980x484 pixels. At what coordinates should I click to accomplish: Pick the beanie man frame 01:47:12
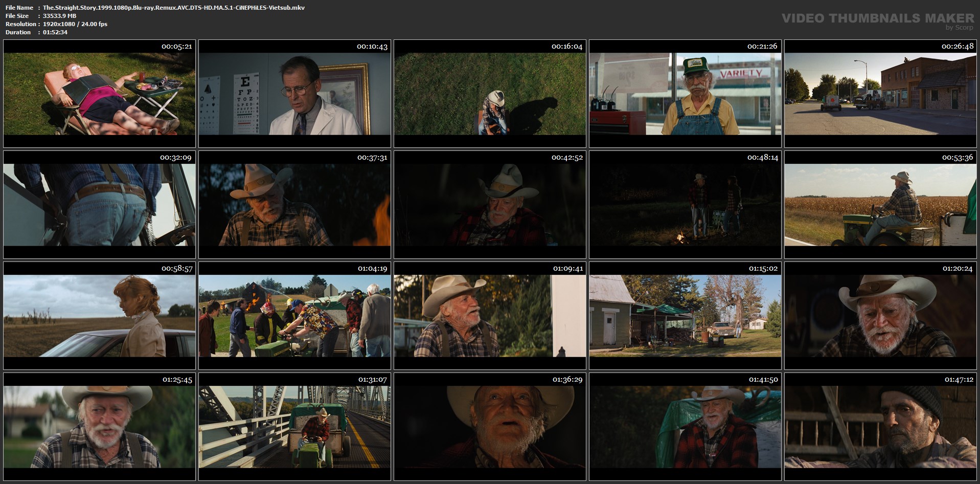880,427
